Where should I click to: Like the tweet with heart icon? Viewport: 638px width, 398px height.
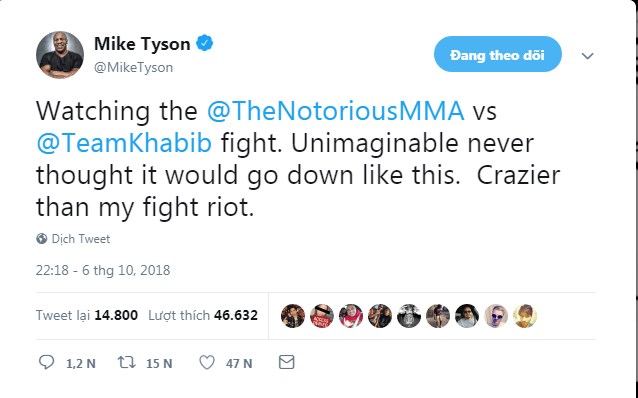[207, 362]
